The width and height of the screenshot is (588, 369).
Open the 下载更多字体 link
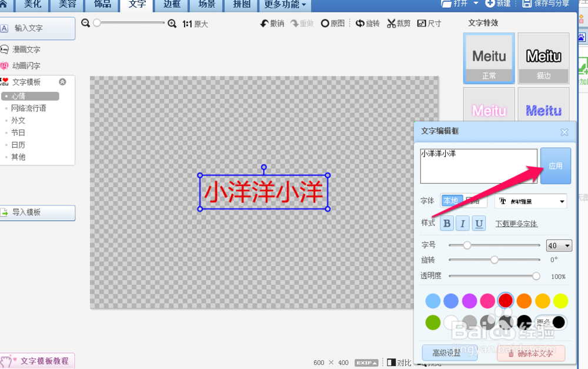[x=516, y=224]
